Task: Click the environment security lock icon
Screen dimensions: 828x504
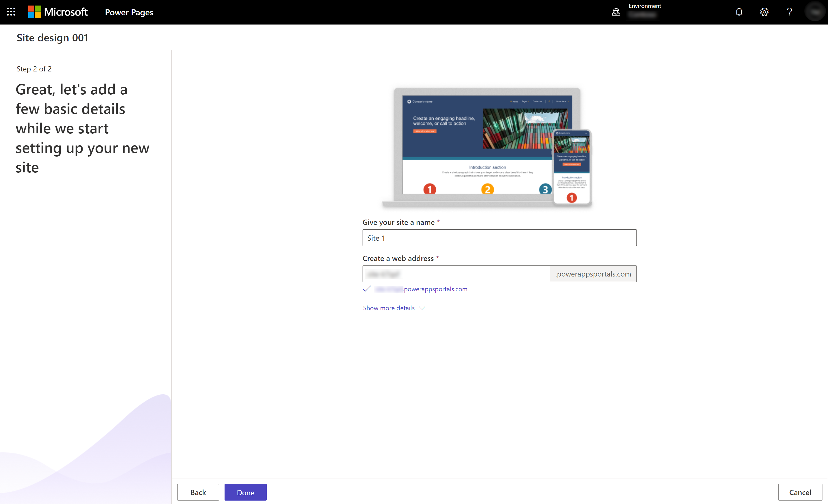Action: point(617,12)
